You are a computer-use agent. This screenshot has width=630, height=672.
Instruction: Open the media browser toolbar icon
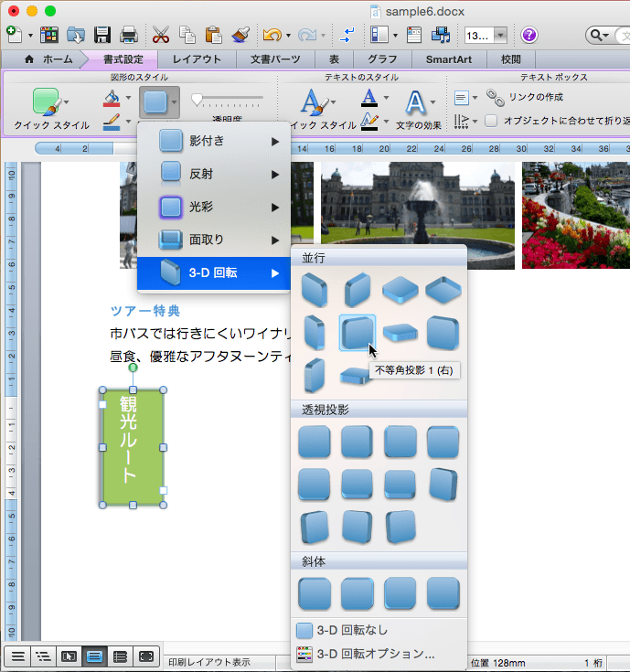point(442,36)
